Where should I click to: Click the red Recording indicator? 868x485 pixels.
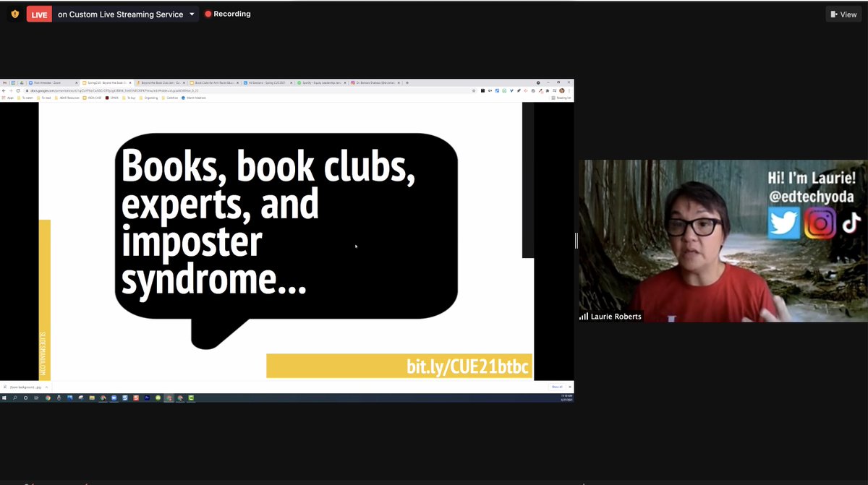(228, 13)
